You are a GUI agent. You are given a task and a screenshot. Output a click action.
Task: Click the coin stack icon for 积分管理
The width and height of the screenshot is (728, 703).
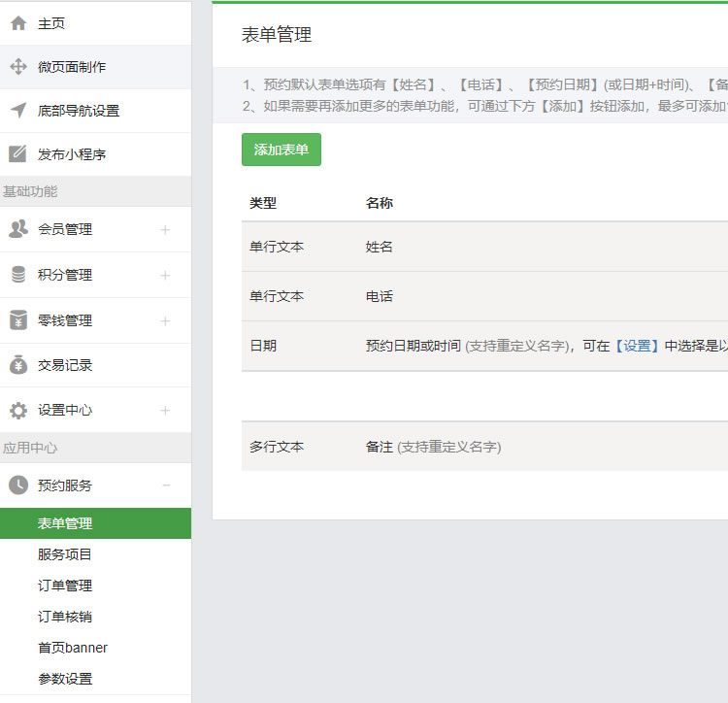[17, 275]
